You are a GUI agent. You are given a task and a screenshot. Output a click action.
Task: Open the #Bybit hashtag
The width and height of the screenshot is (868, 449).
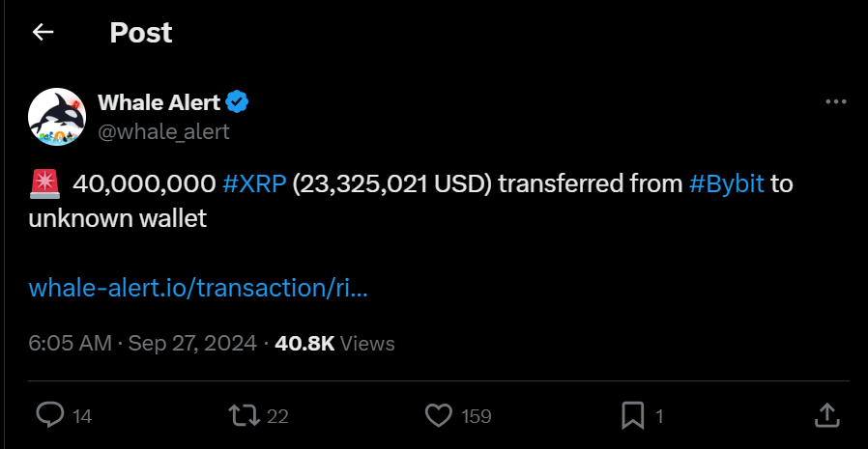(727, 183)
